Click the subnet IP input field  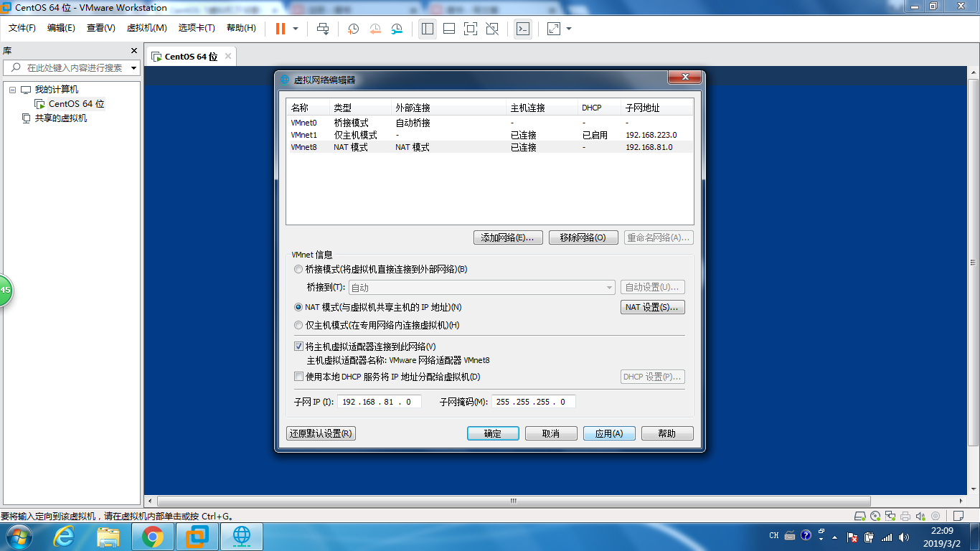click(380, 401)
